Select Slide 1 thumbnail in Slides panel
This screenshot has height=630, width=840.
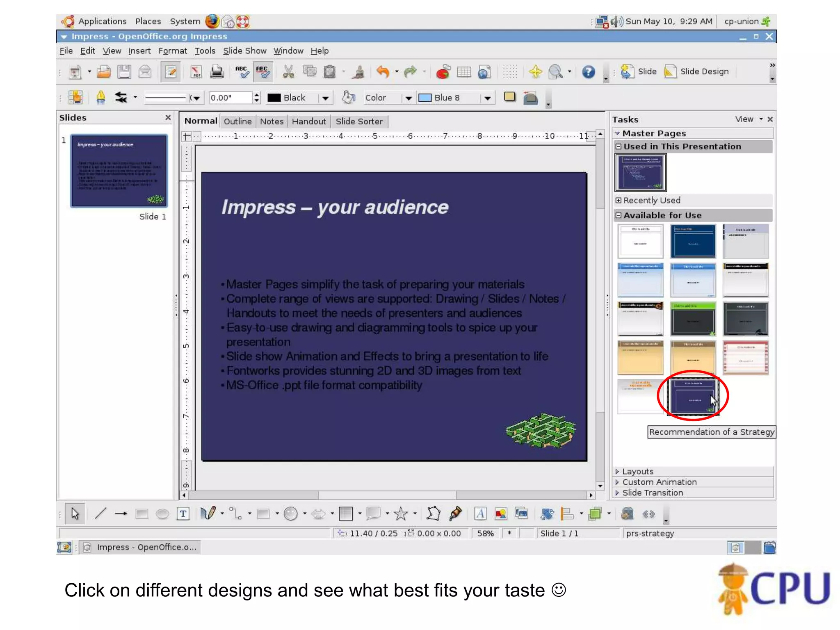click(x=119, y=171)
